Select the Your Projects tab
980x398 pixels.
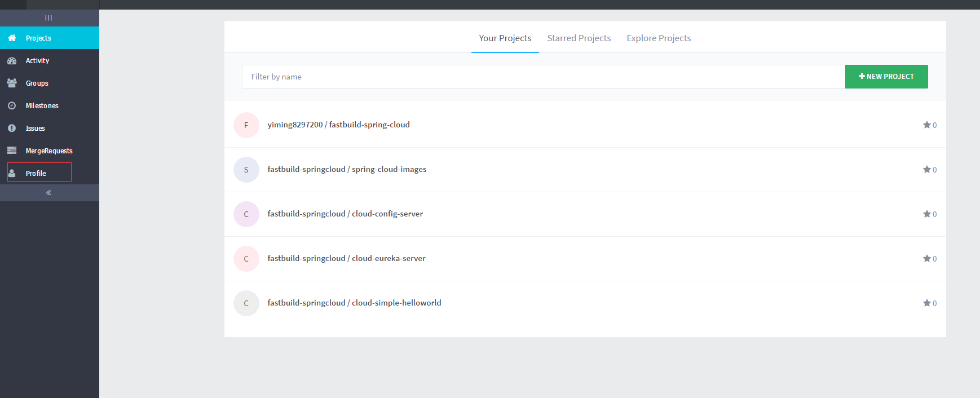click(x=505, y=38)
